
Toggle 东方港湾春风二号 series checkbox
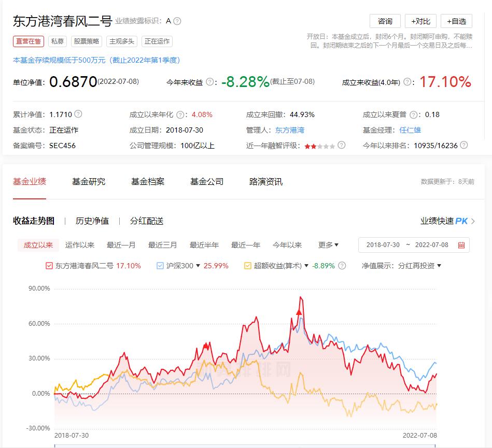point(49,266)
